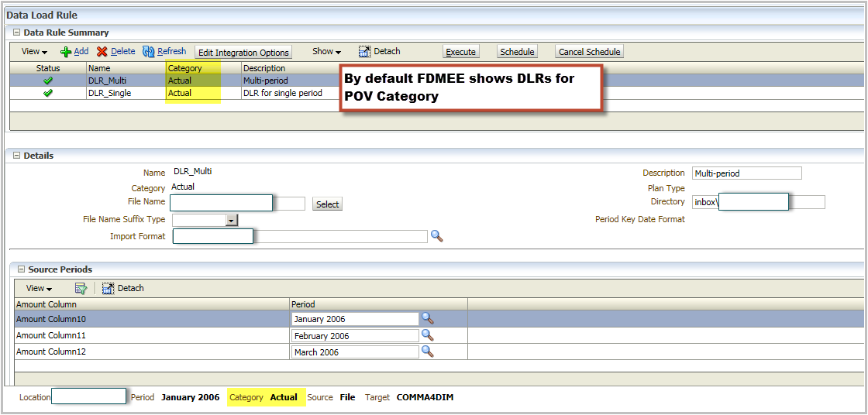The height and width of the screenshot is (415, 868).
Task: Click the January 2006 period field
Action: [x=355, y=319]
